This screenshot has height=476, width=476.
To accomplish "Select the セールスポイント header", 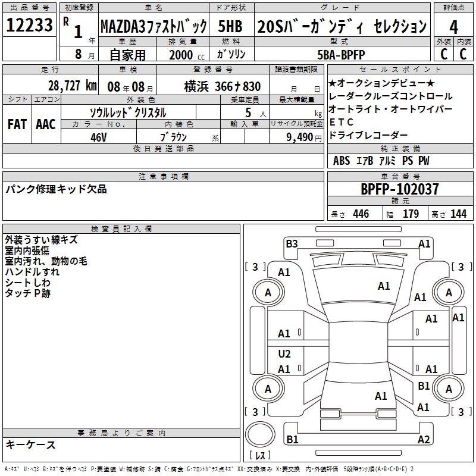I will [x=400, y=69].
